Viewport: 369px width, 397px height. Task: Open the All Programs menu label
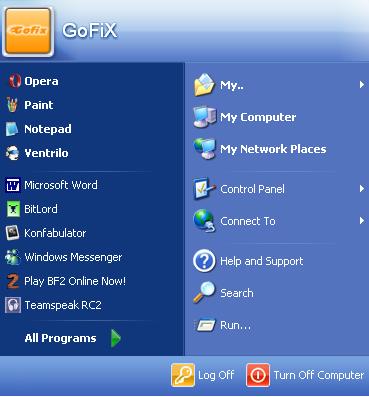point(60,338)
